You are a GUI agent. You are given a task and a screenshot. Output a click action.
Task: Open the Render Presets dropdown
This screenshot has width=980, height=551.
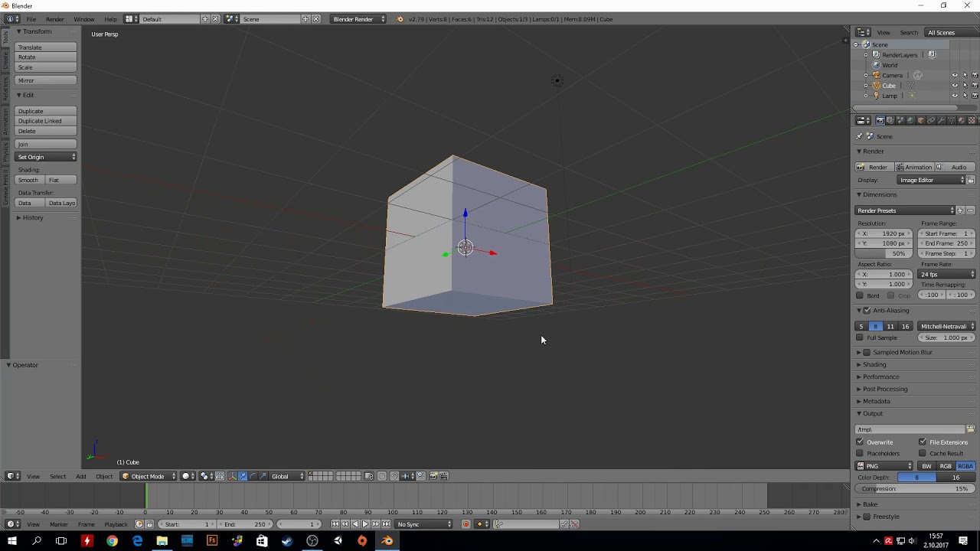(905, 210)
